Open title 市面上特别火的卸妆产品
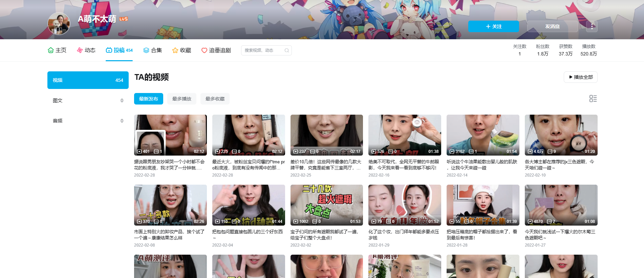 coord(170,235)
